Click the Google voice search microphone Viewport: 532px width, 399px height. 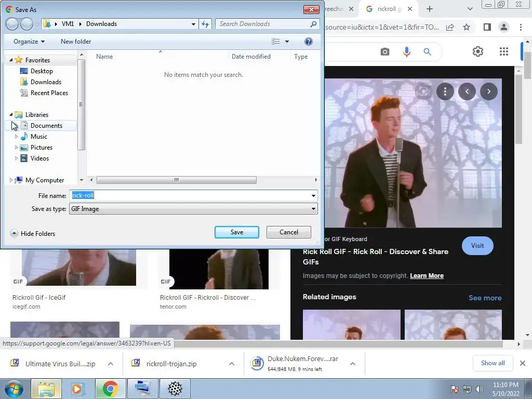coord(406,51)
